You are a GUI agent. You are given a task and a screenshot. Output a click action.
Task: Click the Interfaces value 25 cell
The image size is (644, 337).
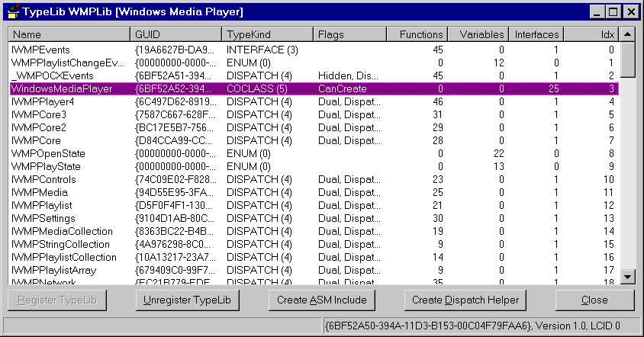[554, 88]
